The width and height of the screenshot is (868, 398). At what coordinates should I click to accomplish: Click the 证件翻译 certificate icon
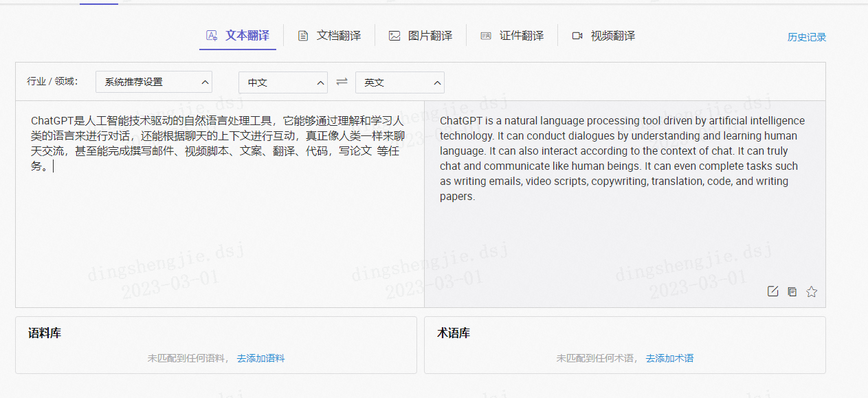(487, 35)
